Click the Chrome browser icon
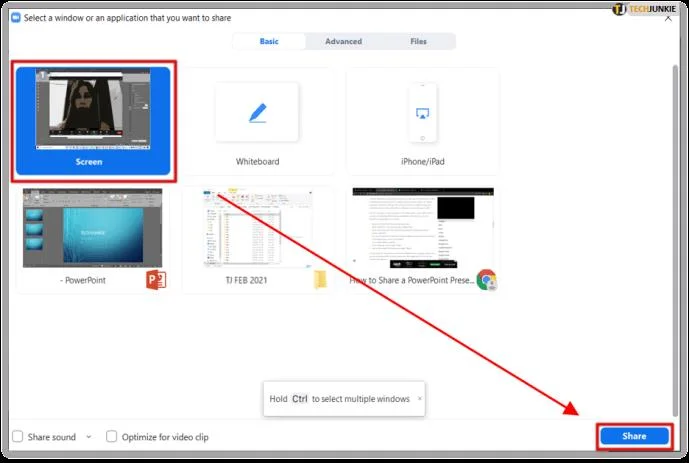The width and height of the screenshot is (689, 463). point(486,280)
